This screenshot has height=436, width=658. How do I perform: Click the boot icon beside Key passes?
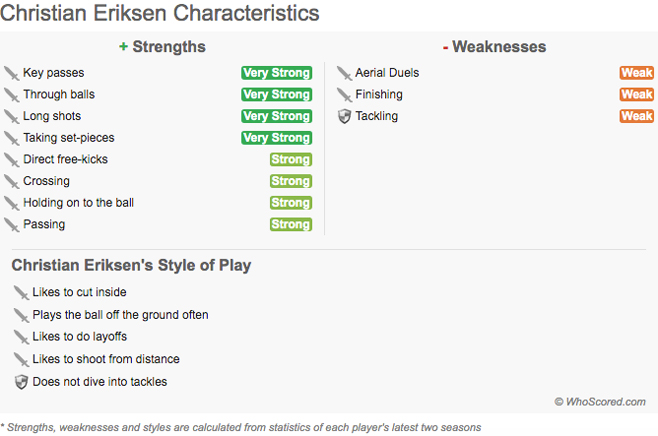tap(12, 73)
